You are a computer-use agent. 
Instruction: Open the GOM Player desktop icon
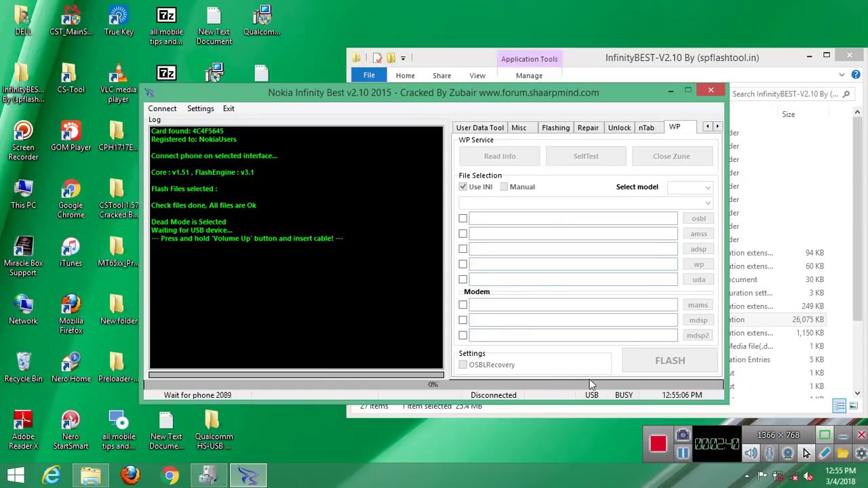tap(71, 136)
